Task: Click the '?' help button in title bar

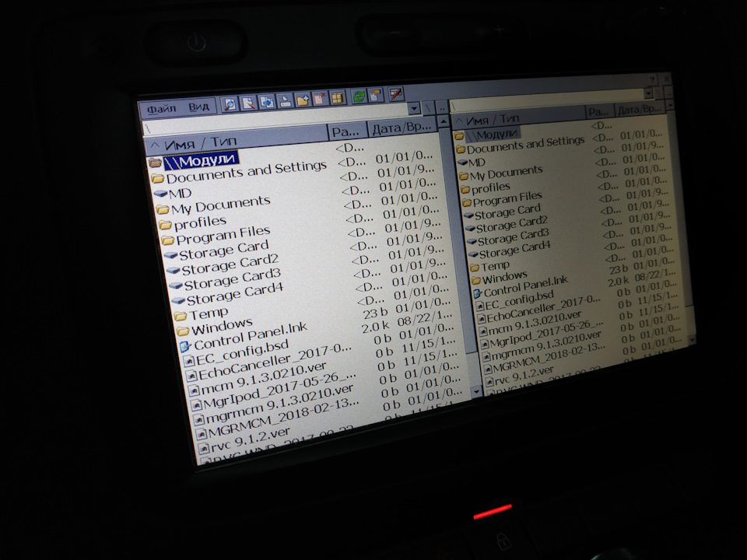Action: [652, 79]
